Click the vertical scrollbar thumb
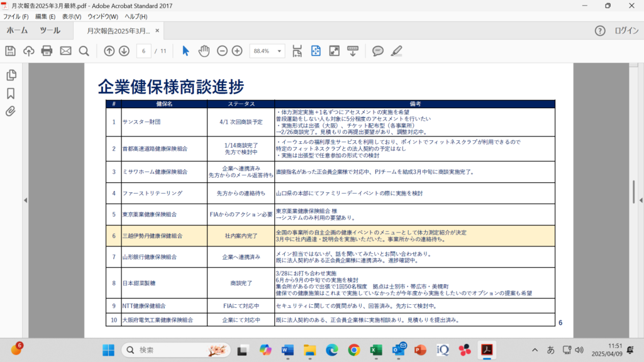Screen dimensions: 644x362 (633, 192)
